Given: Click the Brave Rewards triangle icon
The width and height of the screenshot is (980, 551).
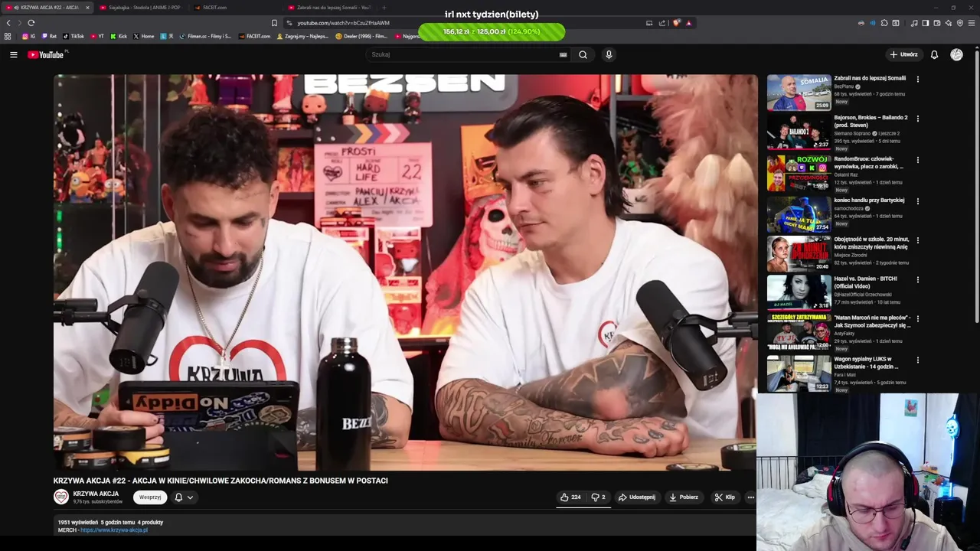Looking at the screenshot, I should click(688, 23).
